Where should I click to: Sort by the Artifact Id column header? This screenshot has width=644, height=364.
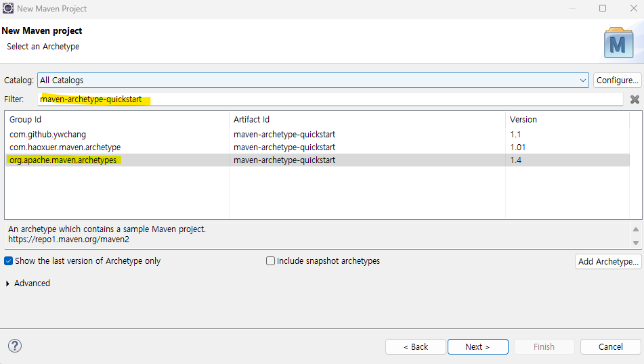tap(367, 120)
